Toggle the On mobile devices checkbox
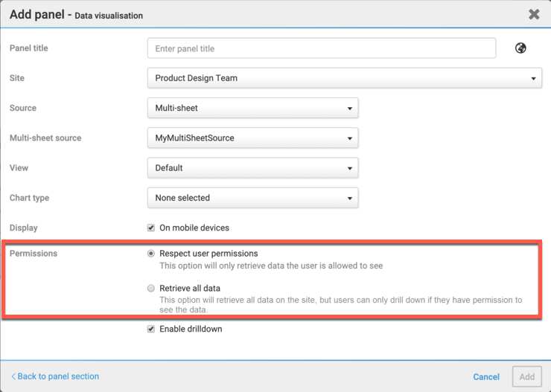This screenshot has height=392, width=551. (x=151, y=228)
